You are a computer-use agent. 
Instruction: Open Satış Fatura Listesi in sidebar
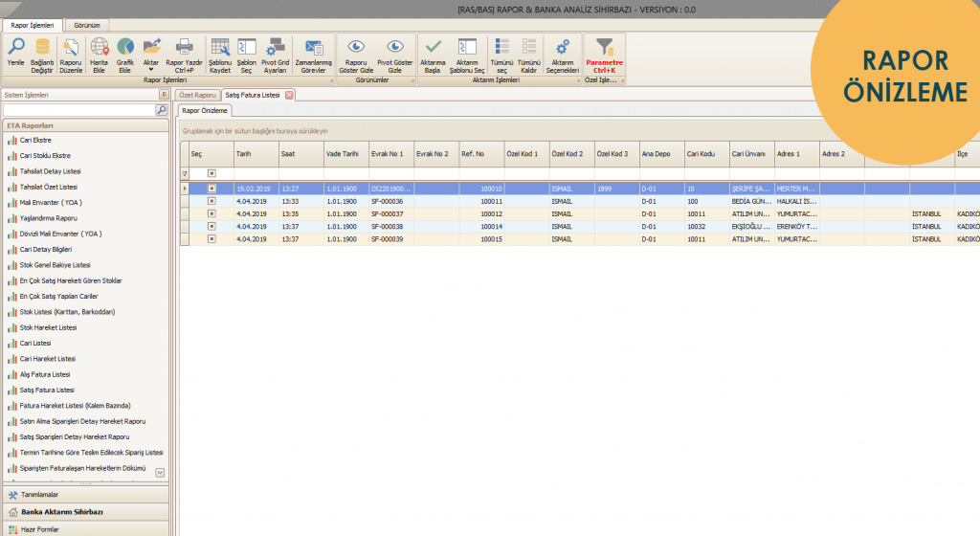point(47,390)
